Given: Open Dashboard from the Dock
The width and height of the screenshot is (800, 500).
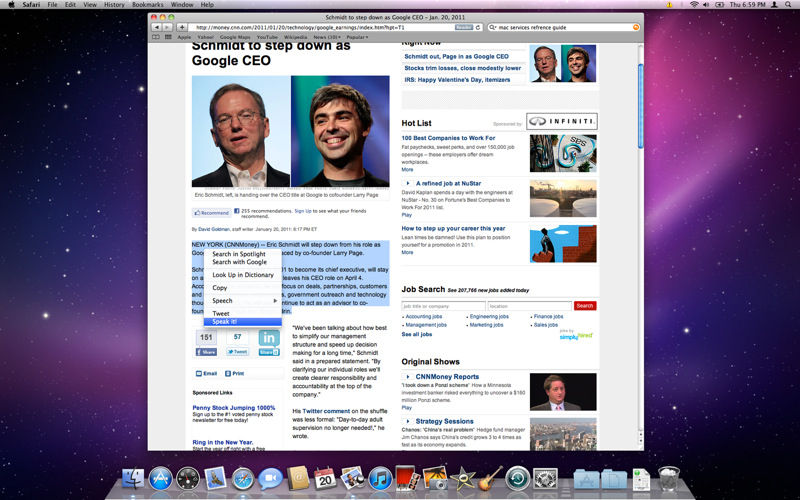Looking at the screenshot, I should [188, 479].
